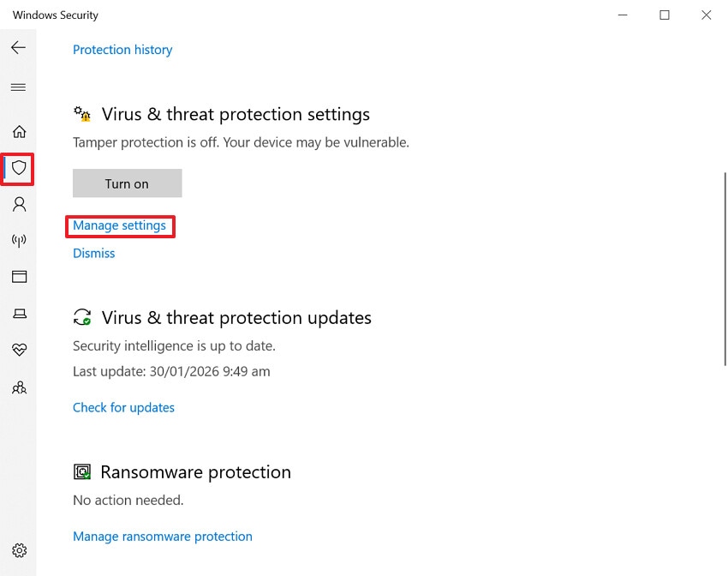Minimize the Windows Security window
Viewport: 728px width, 576px height.
(x=624, y=15)
